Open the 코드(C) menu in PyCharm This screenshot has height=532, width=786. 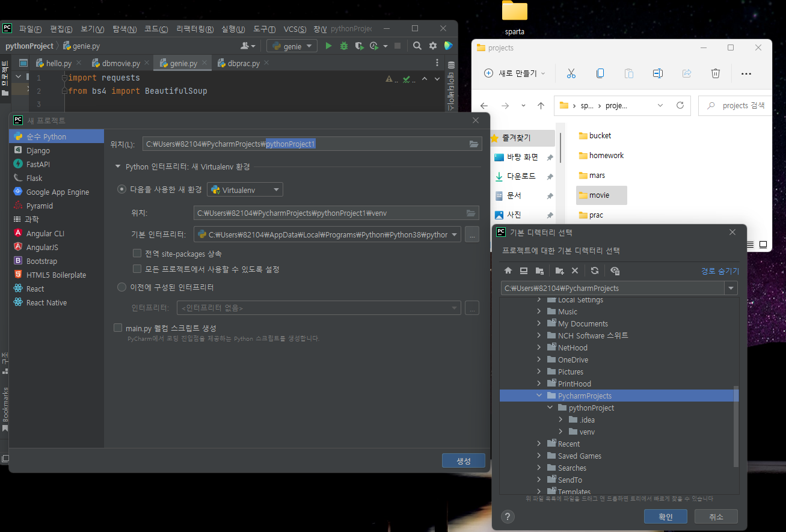pos(156,29)
